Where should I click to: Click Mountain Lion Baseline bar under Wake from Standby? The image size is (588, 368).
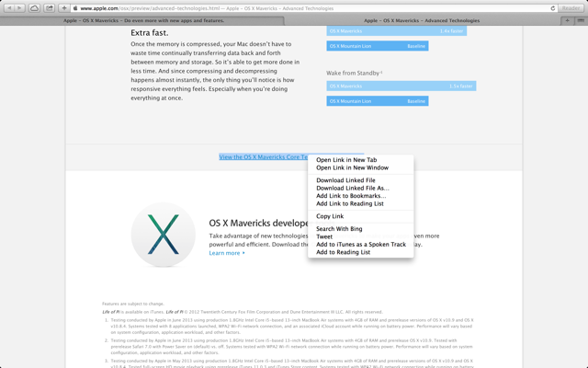point(378,101)
